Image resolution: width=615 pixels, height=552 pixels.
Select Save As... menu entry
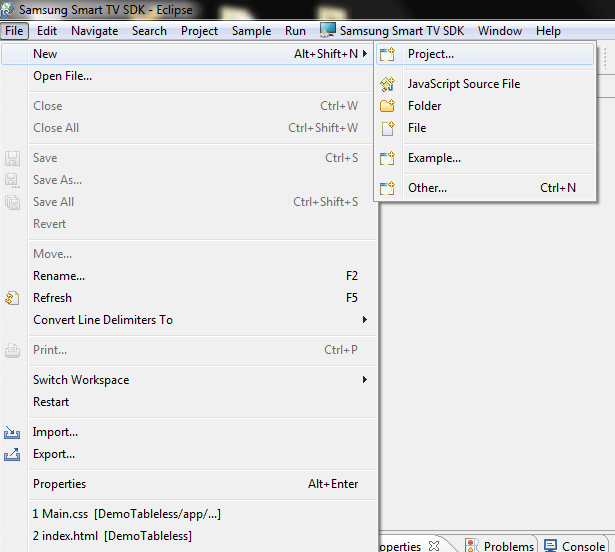pos(188,180)
